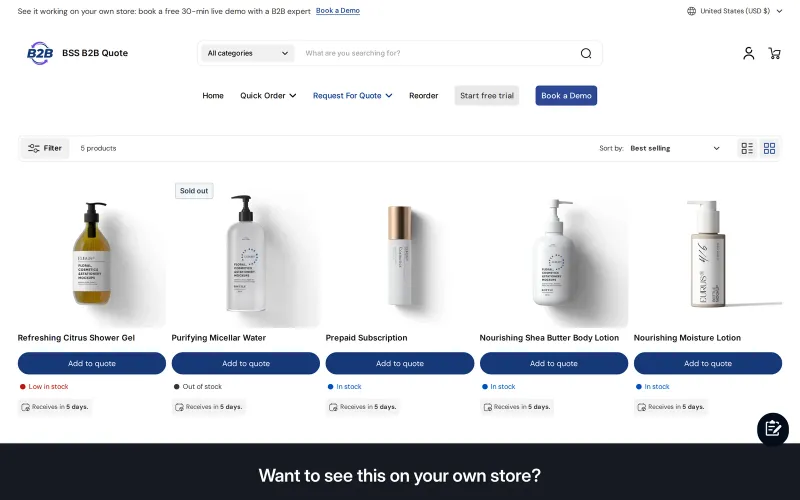800x500 pixels.
Task: Click delivery icon under Nourishing Shea Butter Body Lotion
Action: [487, 407]
